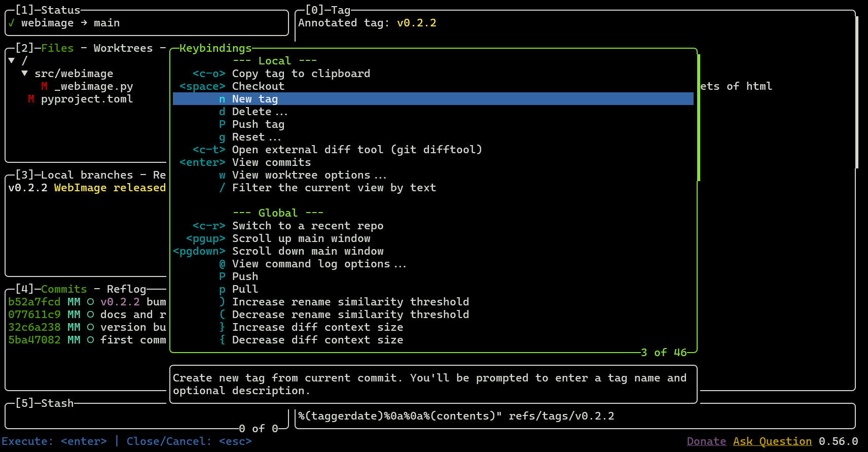The width and height of the screenshot is (868, 452).
Task: Click the 'webimage → main' status line
Action: point(70,23)
